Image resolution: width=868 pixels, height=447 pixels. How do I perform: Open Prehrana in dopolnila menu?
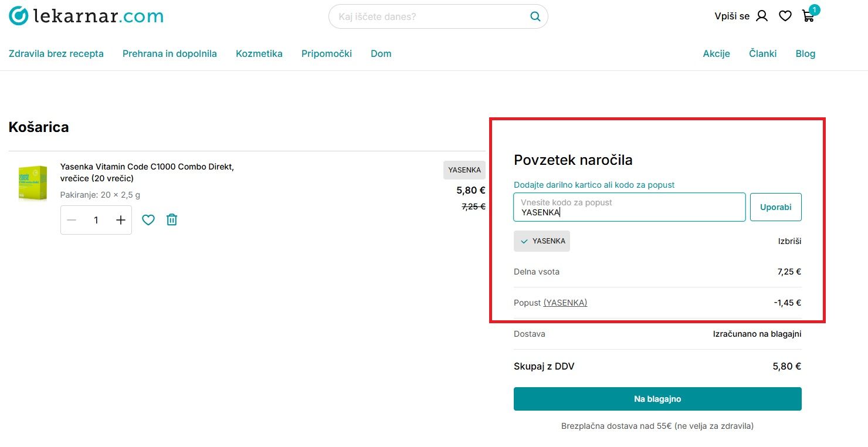coord(169,54)
